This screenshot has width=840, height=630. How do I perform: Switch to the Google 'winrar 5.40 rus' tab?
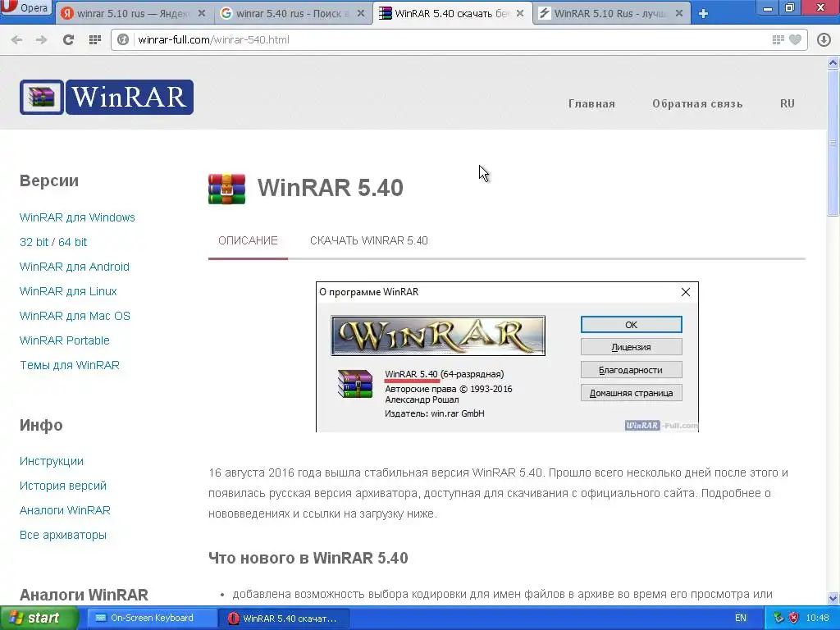(293, 13)
